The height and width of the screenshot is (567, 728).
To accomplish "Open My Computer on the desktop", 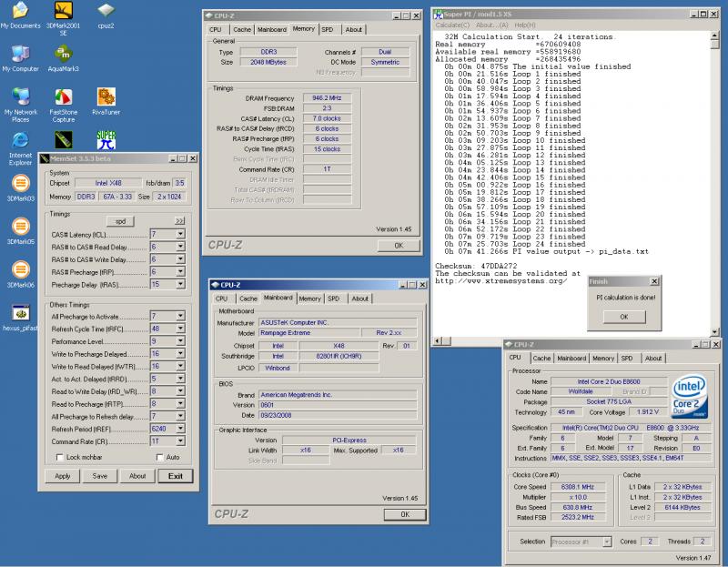I will [20, 58].
